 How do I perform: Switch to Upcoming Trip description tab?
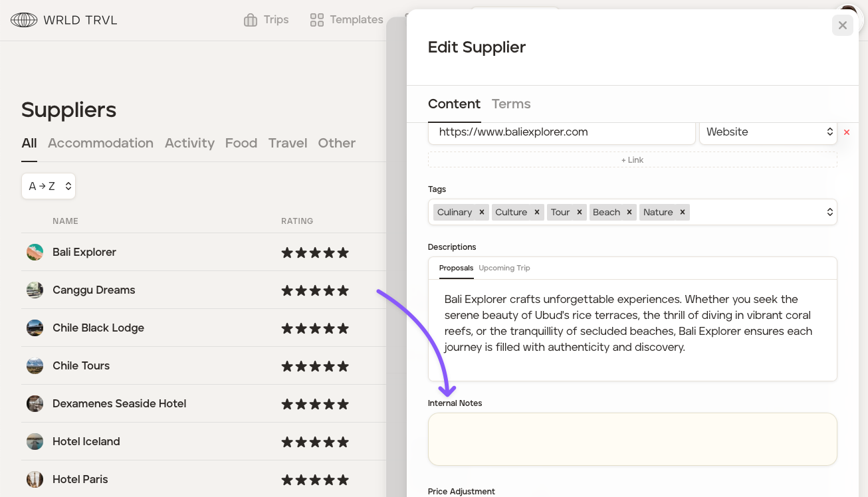coord(504,268)
